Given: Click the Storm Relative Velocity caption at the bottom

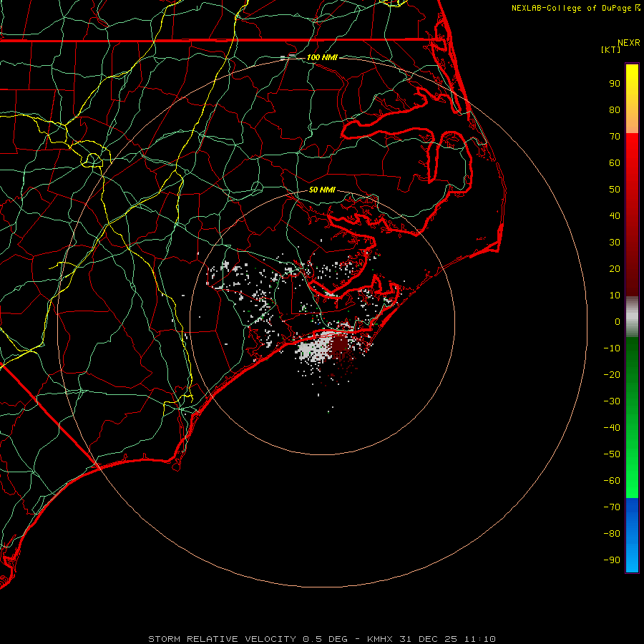Looking at the screenshot, I should (x=322, y=639).
